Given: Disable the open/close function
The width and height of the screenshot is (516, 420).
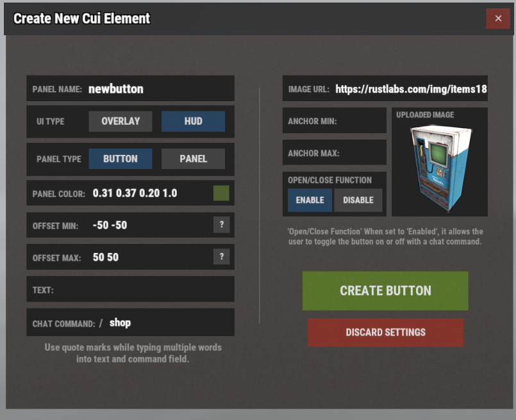Looking at the screenshot, I should [358, 200].
